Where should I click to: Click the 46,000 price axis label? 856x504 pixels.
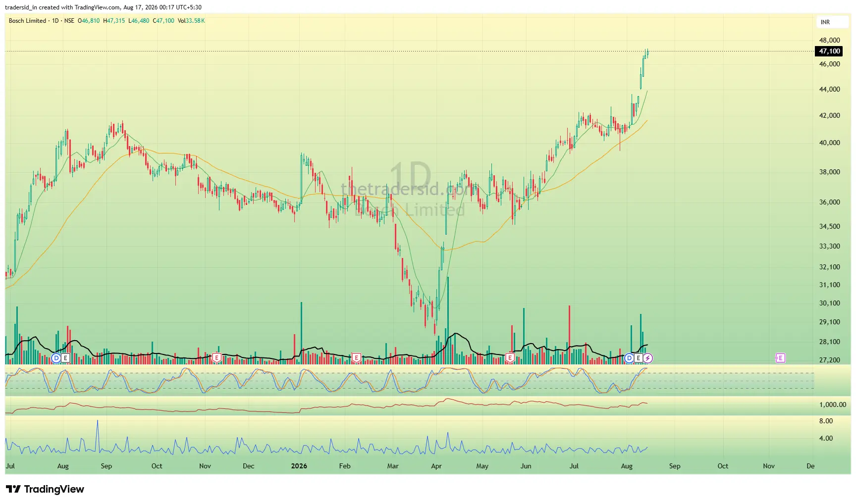pos(830,64)
